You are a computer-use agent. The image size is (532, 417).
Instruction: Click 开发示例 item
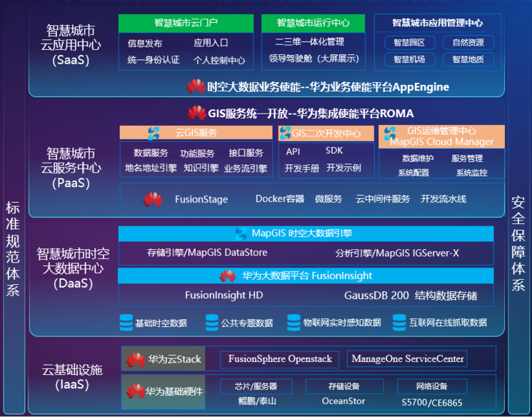tap(343, 168)
